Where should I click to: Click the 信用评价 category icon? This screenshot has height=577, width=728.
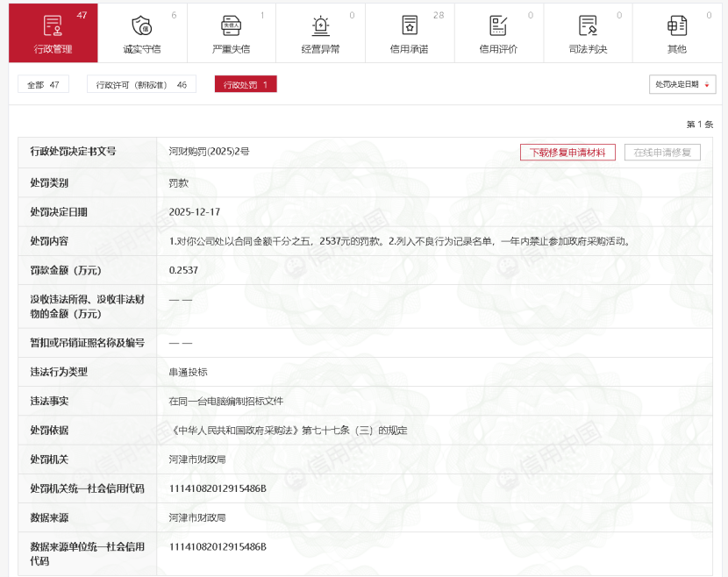click(498, 25)
